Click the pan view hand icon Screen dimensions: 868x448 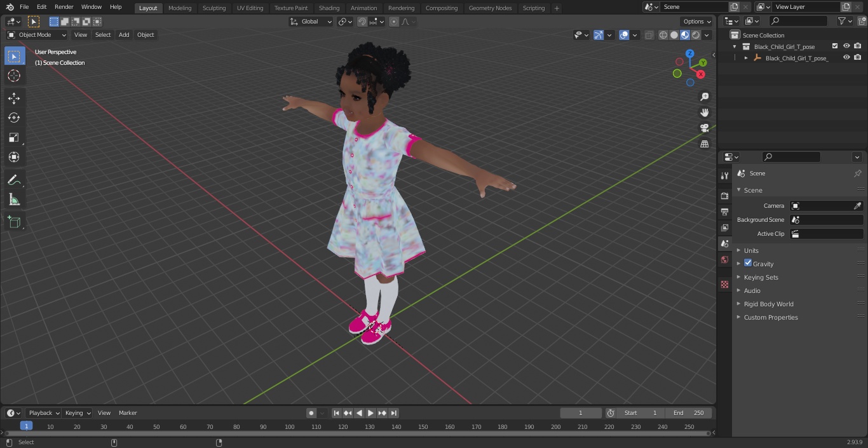704,112
